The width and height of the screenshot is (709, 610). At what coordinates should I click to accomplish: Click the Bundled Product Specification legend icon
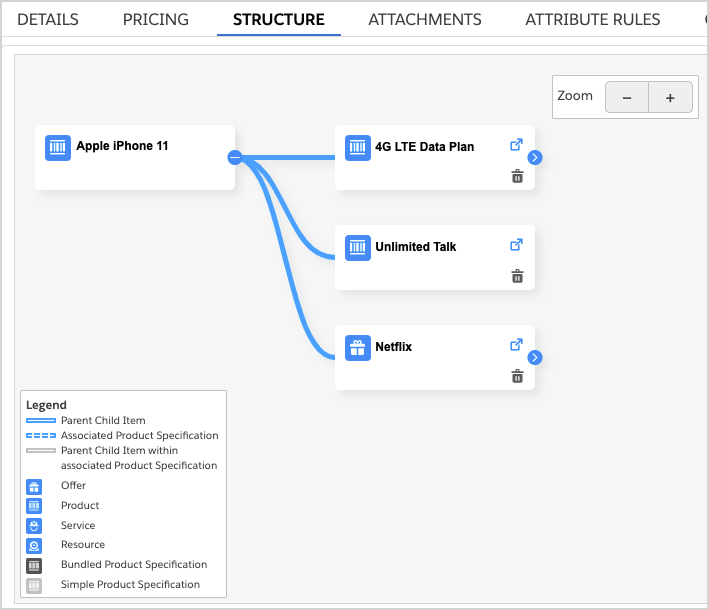[x=34, y=566]
